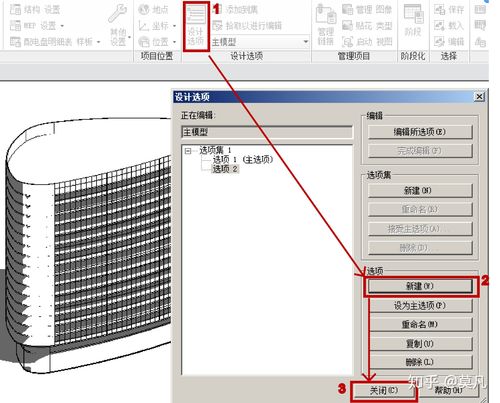This screenshot has height=403, width=500.
Task: Click the curved building model in 3D view
Action: tap(88, 245)
